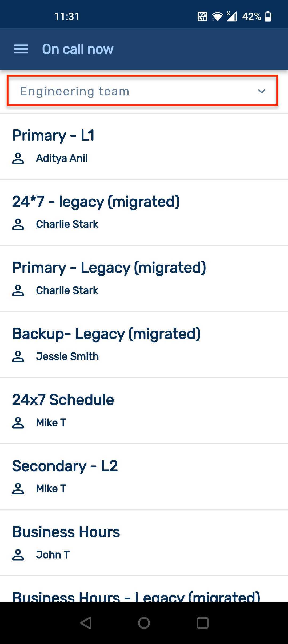Tap the Wi-Fi icon in status bar
This screenshot has height=644, width=288.
click(217, 17)
